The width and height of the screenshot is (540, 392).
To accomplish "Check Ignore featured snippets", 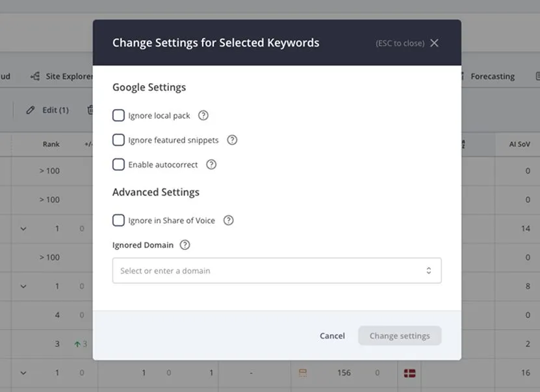I will [118, 140].
